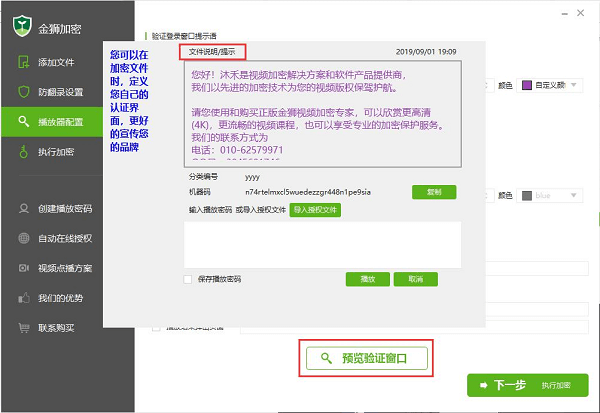The image size is (600, 413).
Task: Click the gray blue color swatch
Action: pyautogui.click(x=527, y=196)
